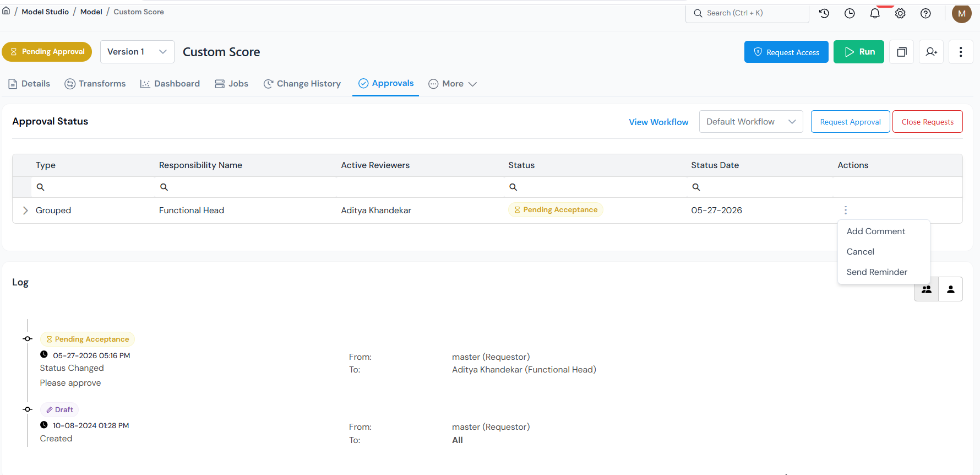Click the copy/duplicate icon beside Run

pyautogui.click(x=902, y=52)
